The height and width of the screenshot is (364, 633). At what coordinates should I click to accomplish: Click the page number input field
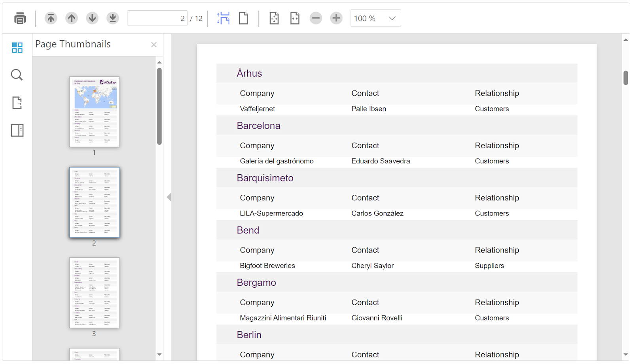click(x=157, y=18)
